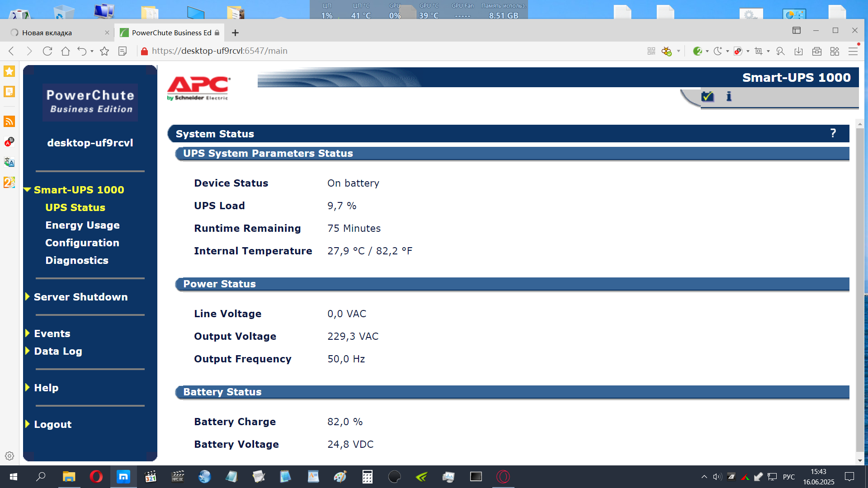Expand the Server Shutdown menu section

click(x=80, y=297)
